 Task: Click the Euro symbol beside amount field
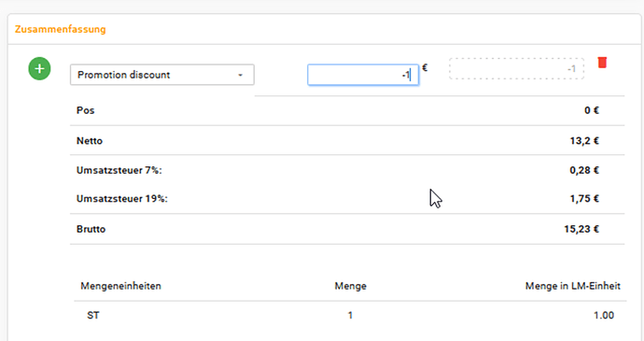[x=425, y=68]
